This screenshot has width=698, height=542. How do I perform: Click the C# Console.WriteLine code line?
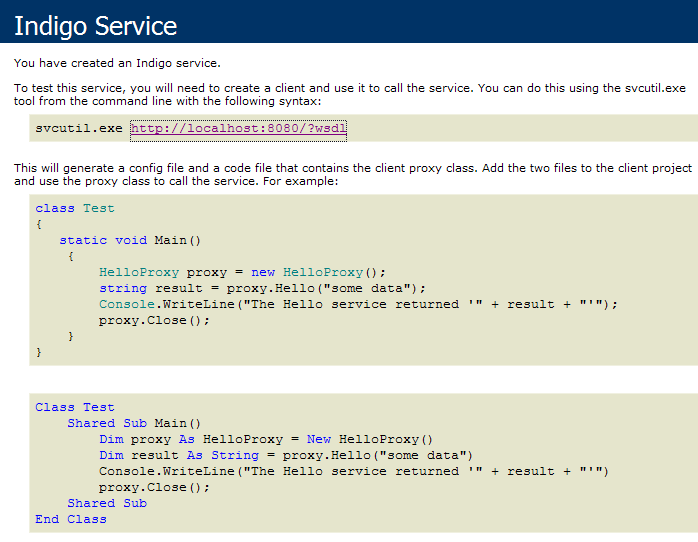pos(358,304)
